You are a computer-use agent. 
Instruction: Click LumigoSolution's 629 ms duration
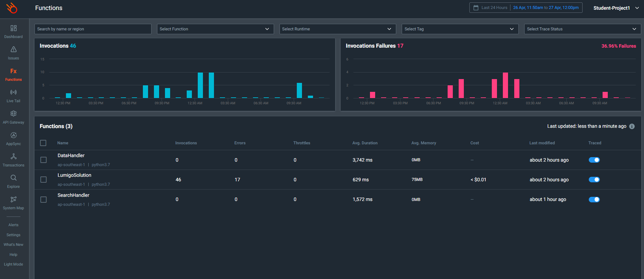coord(361,180)
